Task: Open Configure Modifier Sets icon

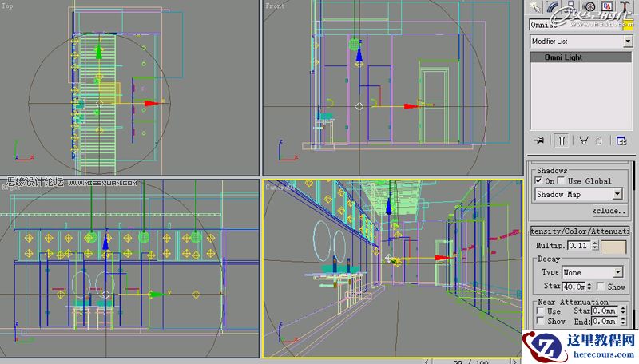Action: [621, 140]
